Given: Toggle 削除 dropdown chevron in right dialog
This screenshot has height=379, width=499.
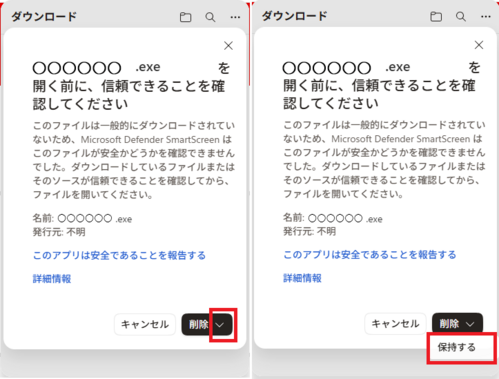Looking at the screenshot, I should (x=470, y=324).
